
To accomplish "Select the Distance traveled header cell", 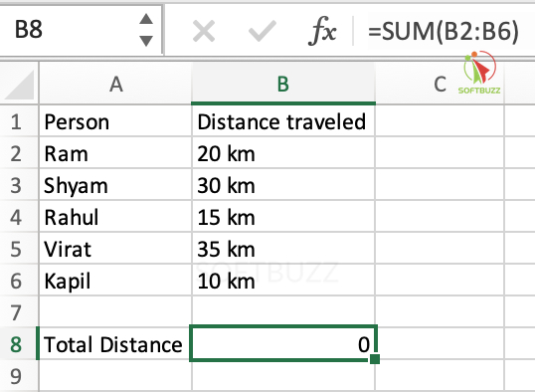I will click(283, 121).
